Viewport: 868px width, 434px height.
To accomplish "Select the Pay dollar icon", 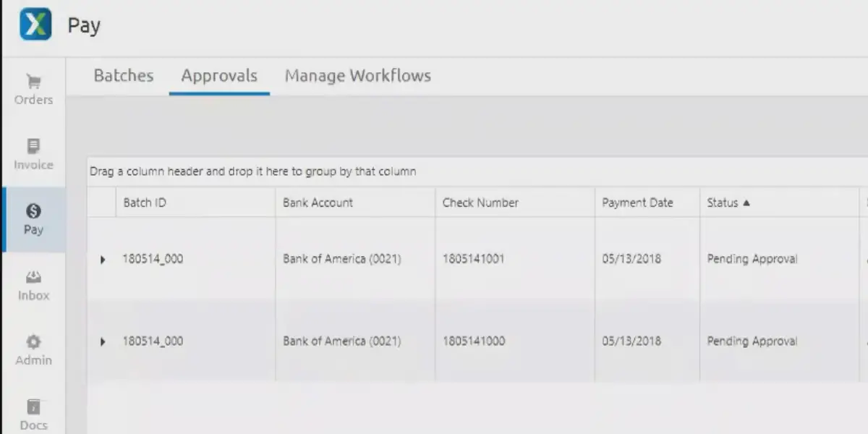I will 33,211.
